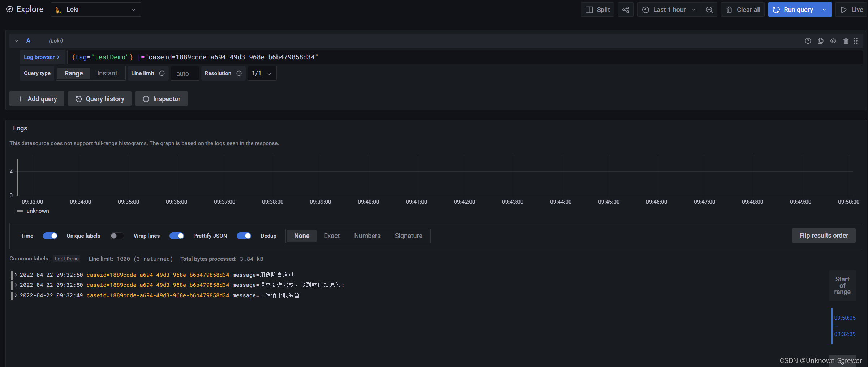This screenshot has width=868, height=367.
Task: Click the clock icon in the time picker
Action: 645,10
